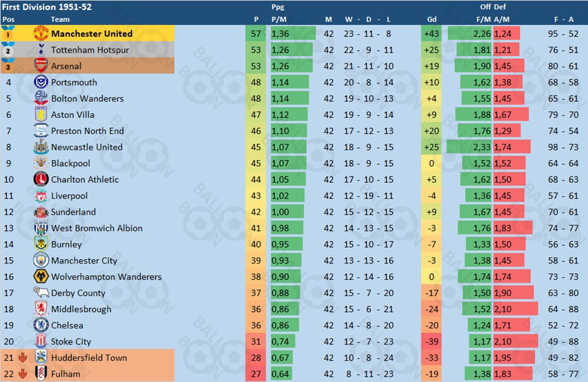Open the Portsmouth team name
The height and width of the screenshot is (382, 588).
click(74, 82)
